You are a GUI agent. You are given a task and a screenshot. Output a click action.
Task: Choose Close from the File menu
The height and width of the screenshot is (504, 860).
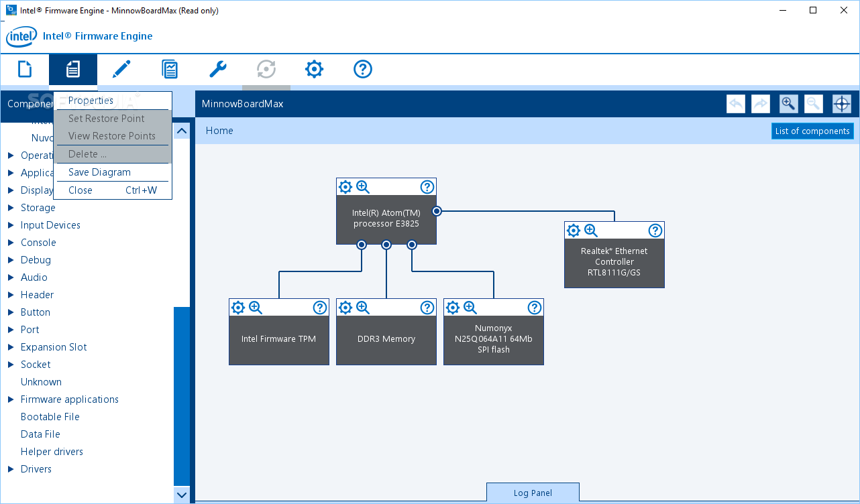pyautogui.click(x=113, y=190)
